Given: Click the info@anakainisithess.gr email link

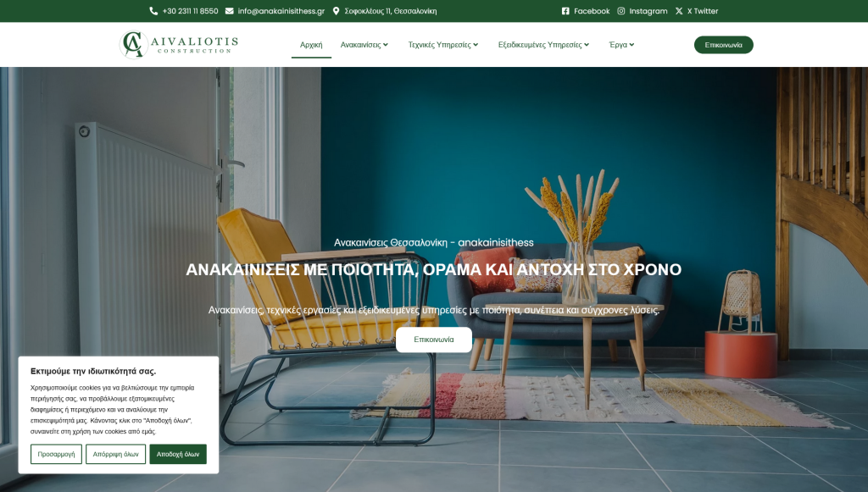Looking at the screenshot, I should (x=281, y=11).
